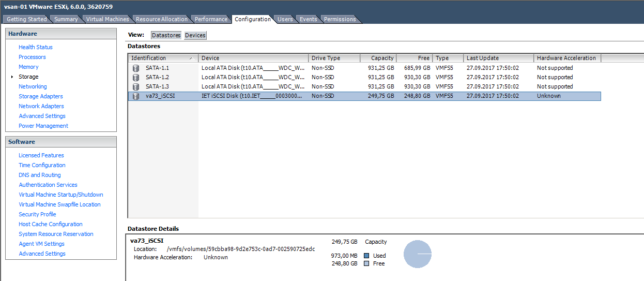Switch to the Users tab
This screenshot has height=281, width=644.
pyautogui.click(x=285, y=19)
